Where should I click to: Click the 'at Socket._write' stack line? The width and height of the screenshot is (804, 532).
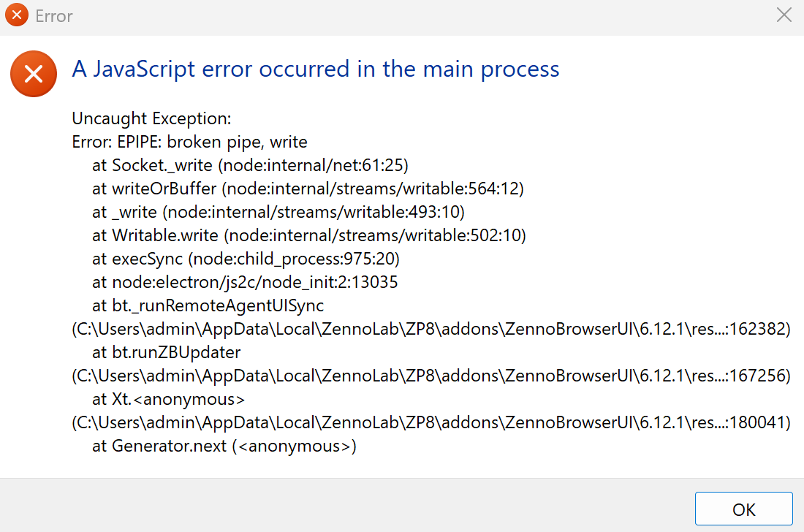pyautogui.click(x=250, y=165)
